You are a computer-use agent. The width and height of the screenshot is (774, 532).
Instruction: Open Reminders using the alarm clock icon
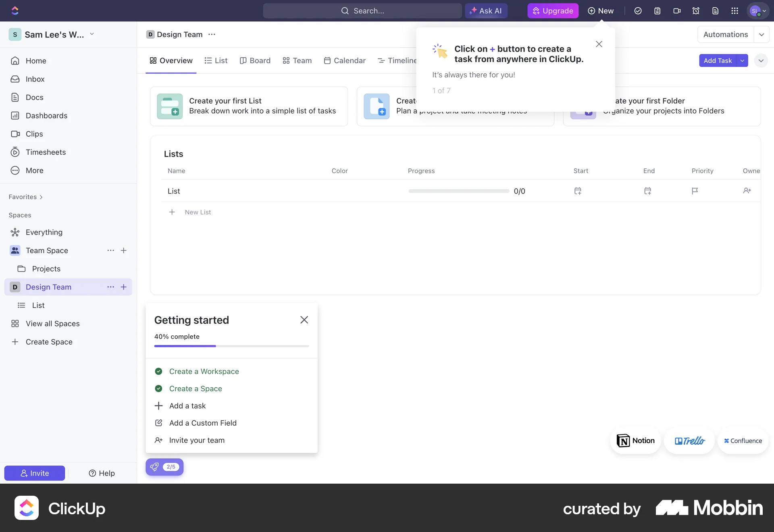pos(696,10)
